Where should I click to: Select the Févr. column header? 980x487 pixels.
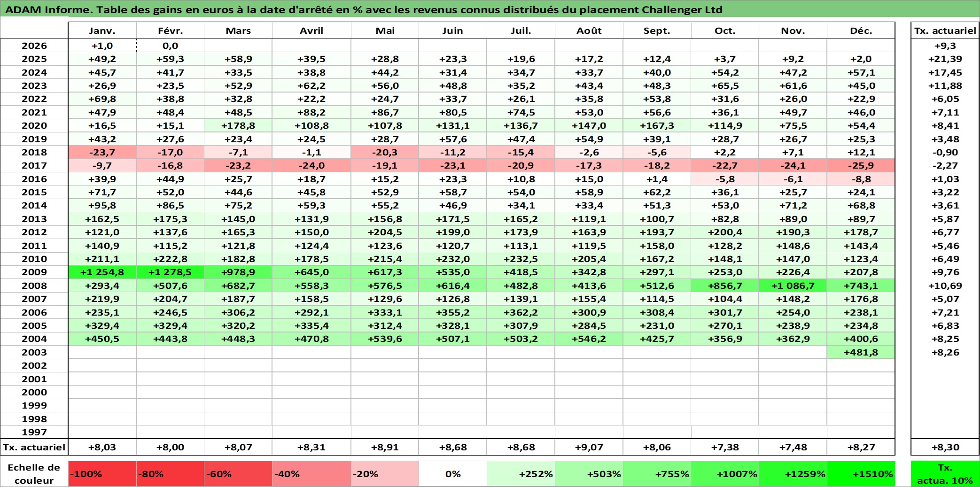pyautogui.click(x=170, y=31)
